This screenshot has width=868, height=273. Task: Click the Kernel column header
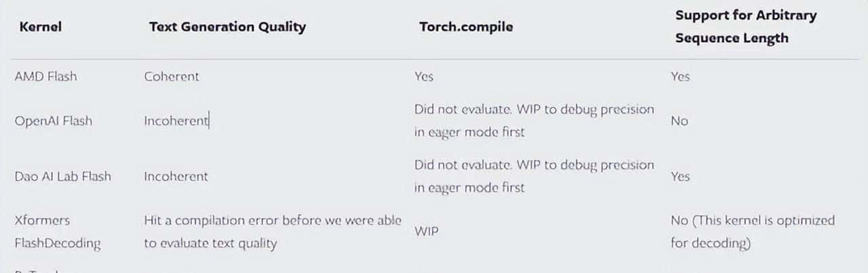coord(41,27)
